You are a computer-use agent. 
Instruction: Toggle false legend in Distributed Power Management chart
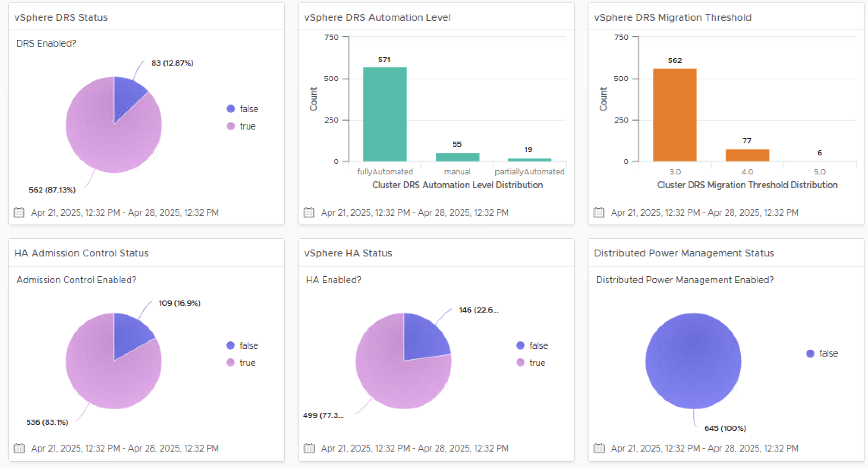[x=822, y=353]
